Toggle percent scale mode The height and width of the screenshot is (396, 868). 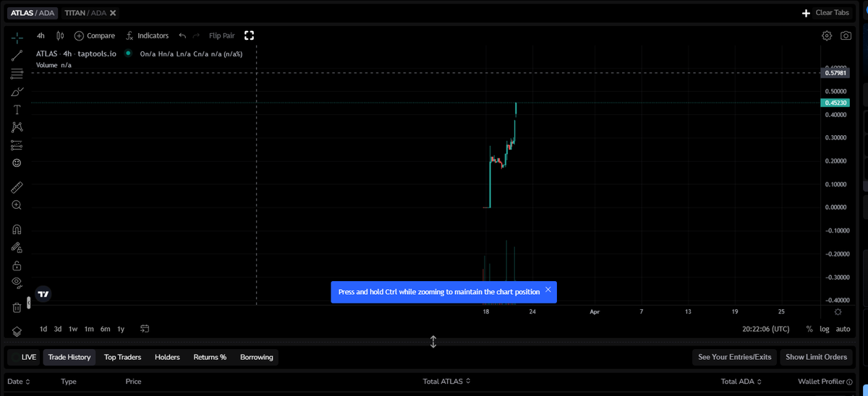(809, 329)
